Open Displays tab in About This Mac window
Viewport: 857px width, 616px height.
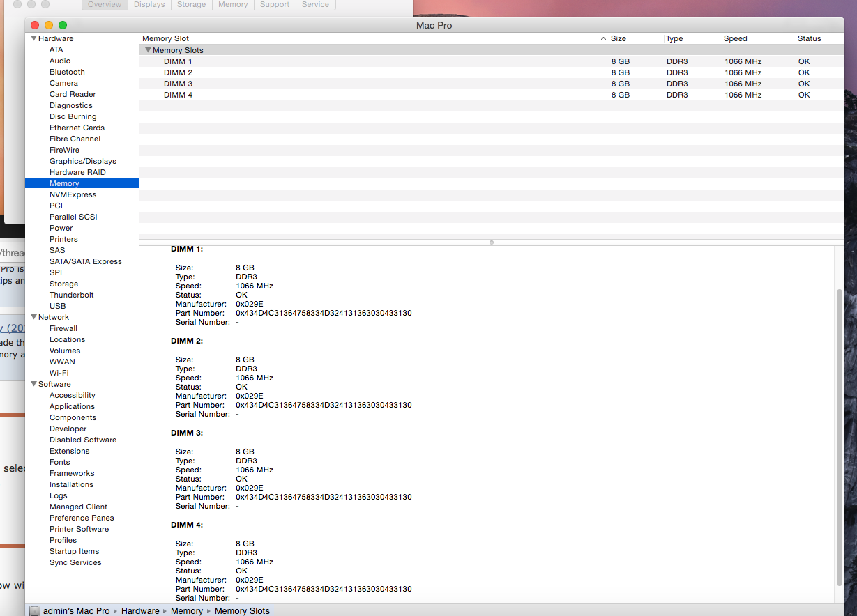[x=149, y=4]
